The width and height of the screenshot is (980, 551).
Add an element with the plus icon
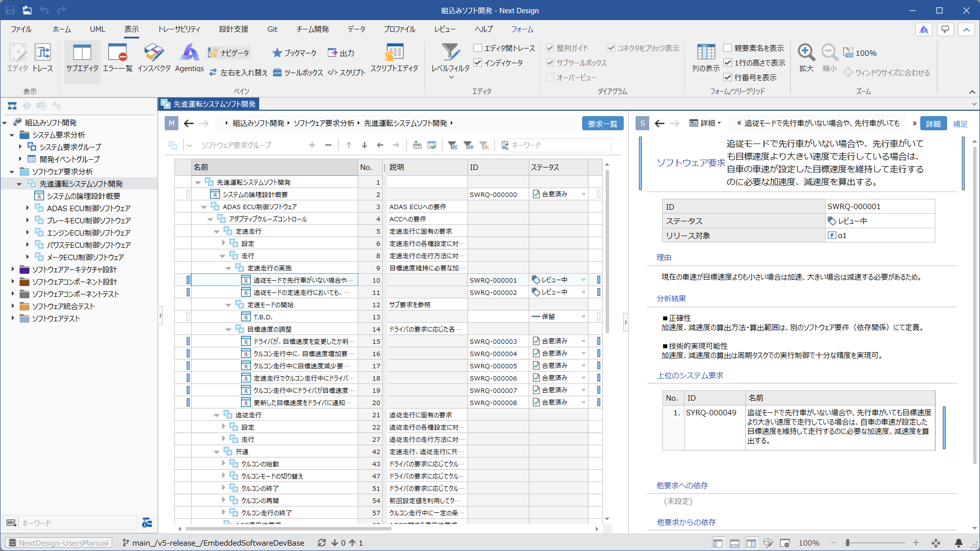pos(312,145)
